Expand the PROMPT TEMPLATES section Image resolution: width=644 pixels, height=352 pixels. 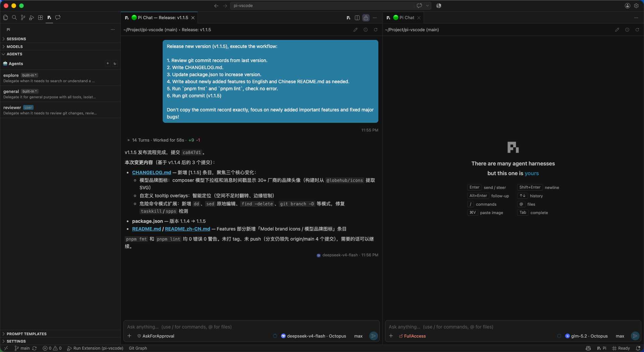pos(60,334)
